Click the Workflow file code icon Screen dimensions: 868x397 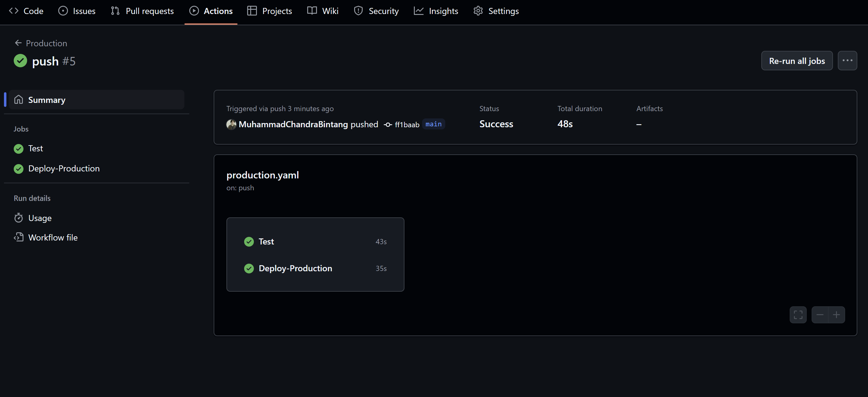coord(19,237)
